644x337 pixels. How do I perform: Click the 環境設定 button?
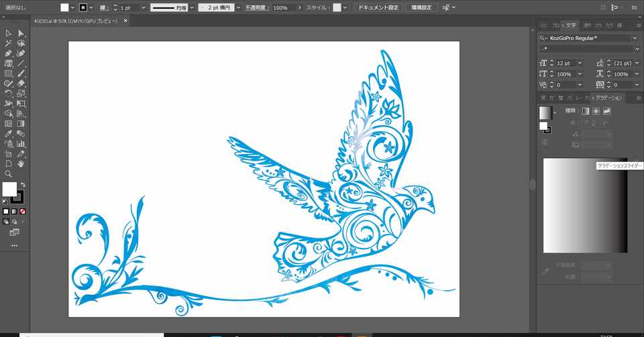pos(421,8)
